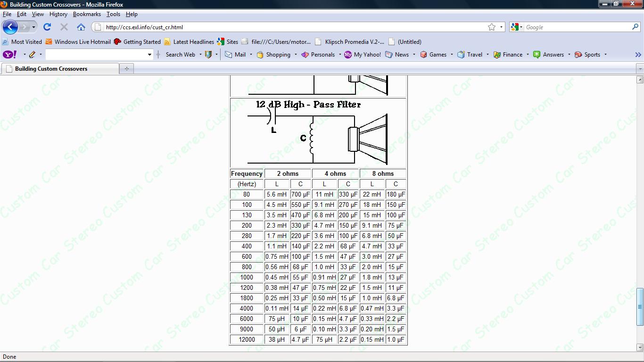
Task: Open the Most Visited bookmarks
Action: pyautogui.click(x=22, y=41)
